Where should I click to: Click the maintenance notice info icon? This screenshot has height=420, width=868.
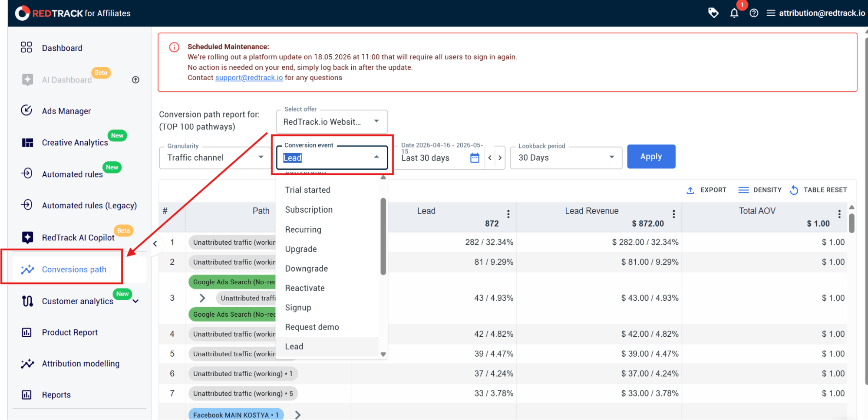pos(174,47)
